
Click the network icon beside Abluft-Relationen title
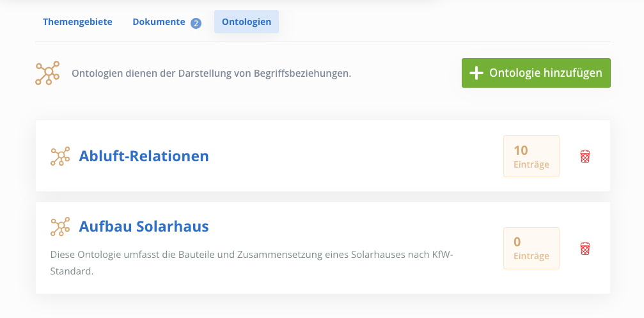pos(60,156)
